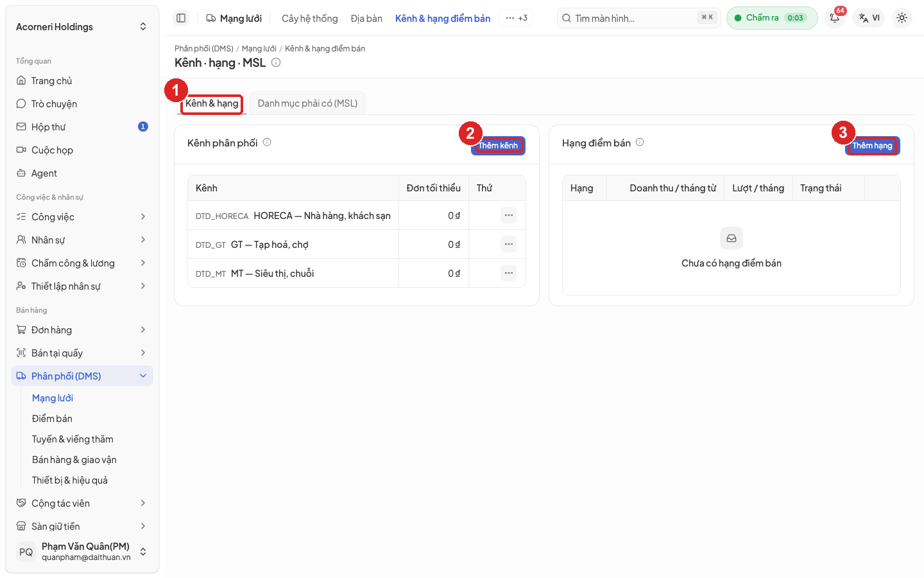Click the Thêm hạng button
Screen dimensions: 924x578
[x=873, y=146]
